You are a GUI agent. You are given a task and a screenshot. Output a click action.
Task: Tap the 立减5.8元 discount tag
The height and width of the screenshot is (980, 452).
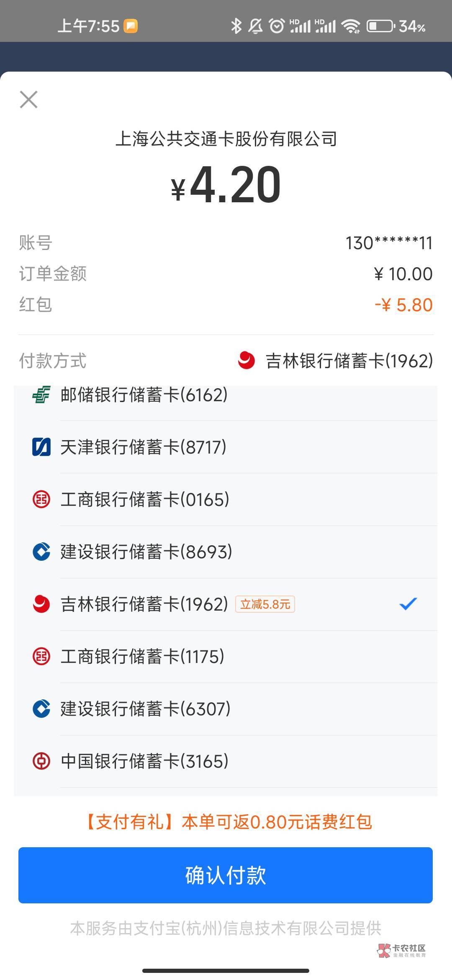265,604
